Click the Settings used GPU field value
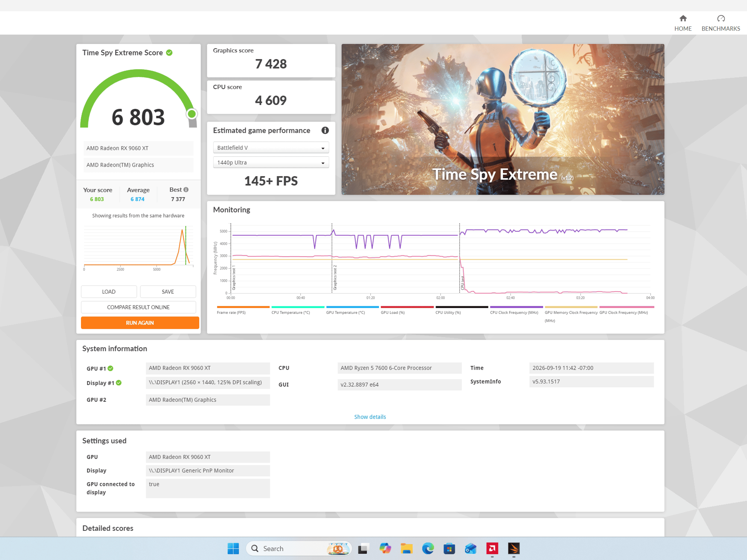The image size is (747, 560). coord(208,457)
